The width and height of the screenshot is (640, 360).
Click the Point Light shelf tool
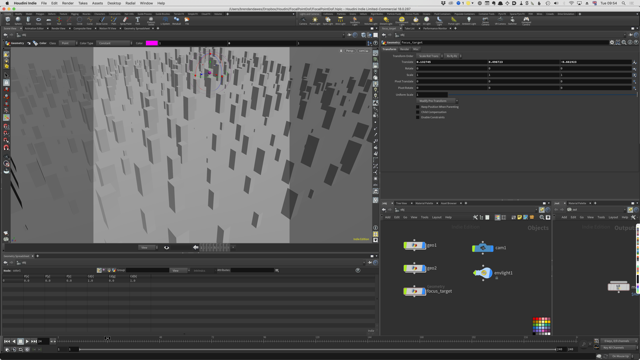[x=315, y=20]
